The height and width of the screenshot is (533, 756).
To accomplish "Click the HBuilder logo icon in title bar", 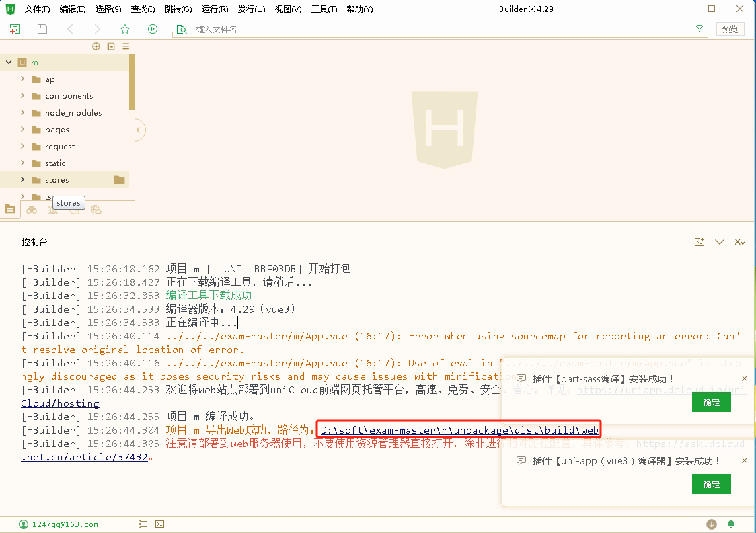I will (10, 9).
